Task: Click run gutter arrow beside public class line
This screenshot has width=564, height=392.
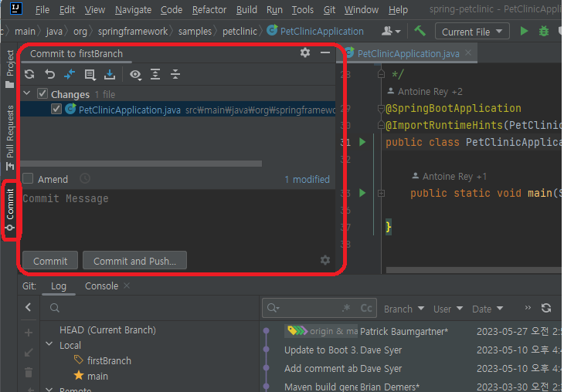Action: click(x=362, y=142)
